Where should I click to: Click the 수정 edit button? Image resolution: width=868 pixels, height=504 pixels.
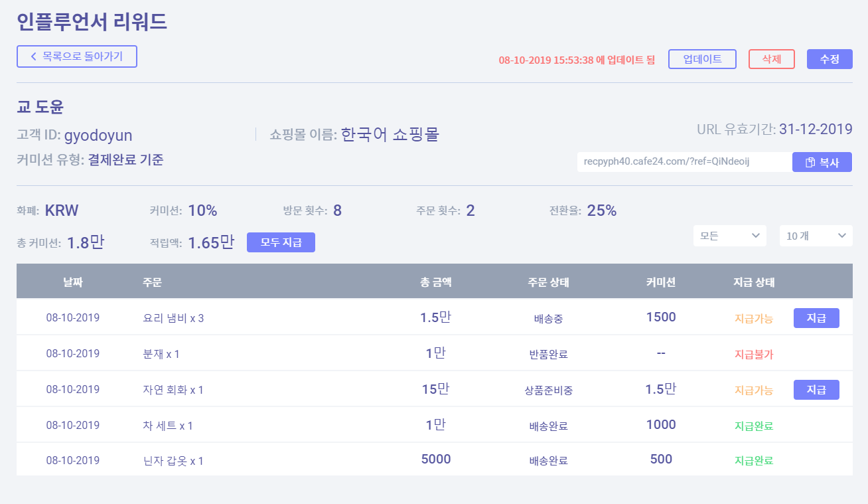tap(830, 59)
